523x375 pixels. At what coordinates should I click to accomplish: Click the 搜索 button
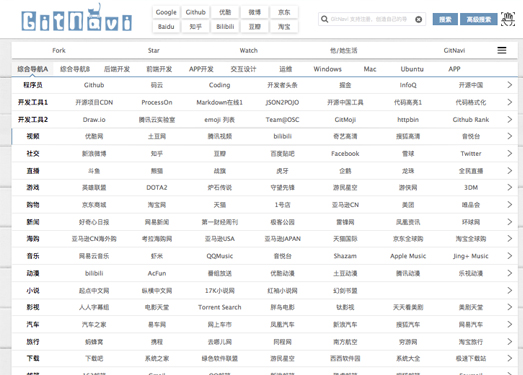(x=445, y=19)
